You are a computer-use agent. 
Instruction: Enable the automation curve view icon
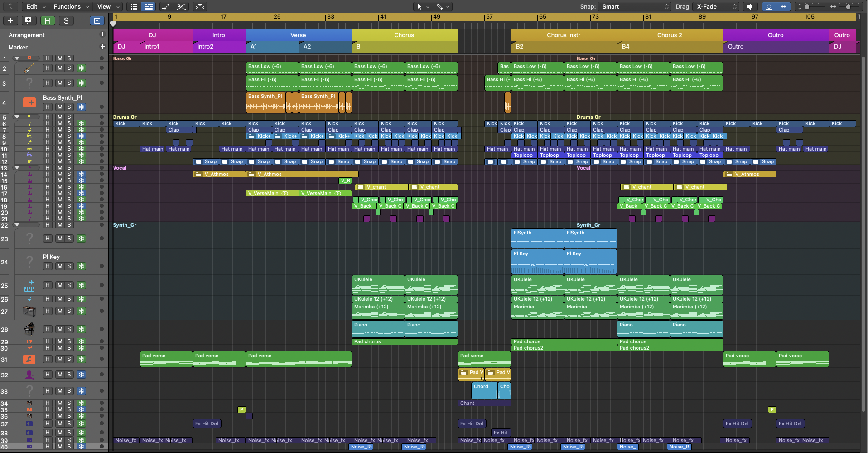click(x=166, y=6)
